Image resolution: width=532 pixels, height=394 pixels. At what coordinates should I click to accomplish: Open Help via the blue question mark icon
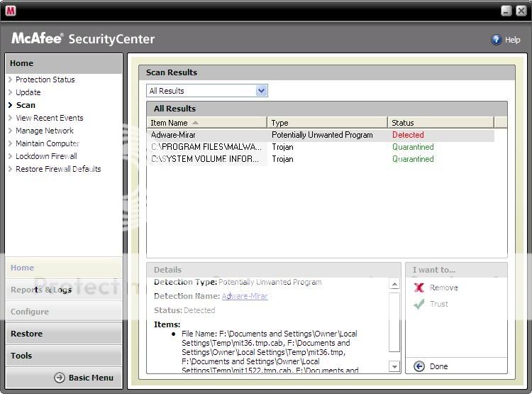click(x=496, y=40)
